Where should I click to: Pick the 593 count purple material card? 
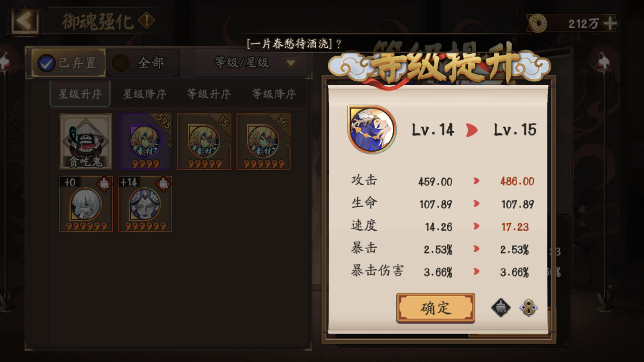click(x=145, y=141)
